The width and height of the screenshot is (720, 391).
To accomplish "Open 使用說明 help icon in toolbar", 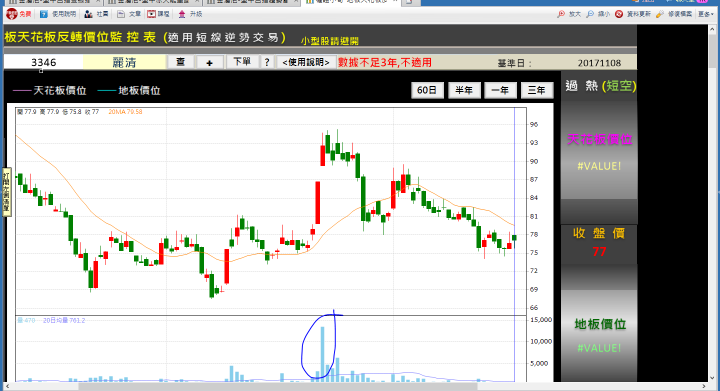I will coord(44,14).
